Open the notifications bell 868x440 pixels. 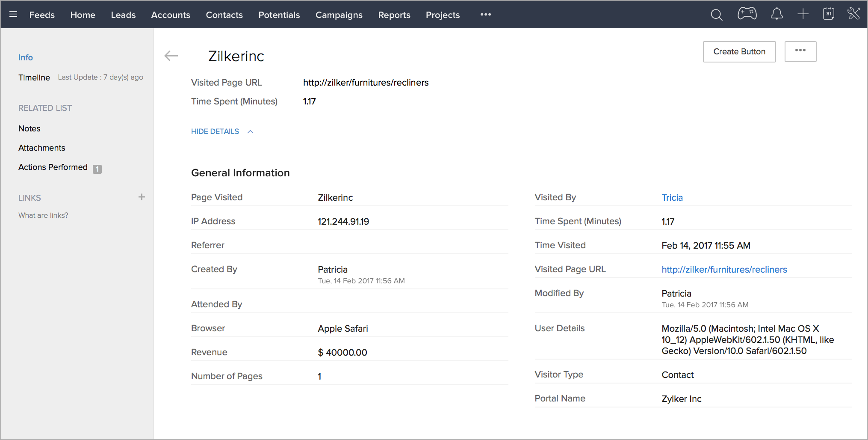pos(777,14)
